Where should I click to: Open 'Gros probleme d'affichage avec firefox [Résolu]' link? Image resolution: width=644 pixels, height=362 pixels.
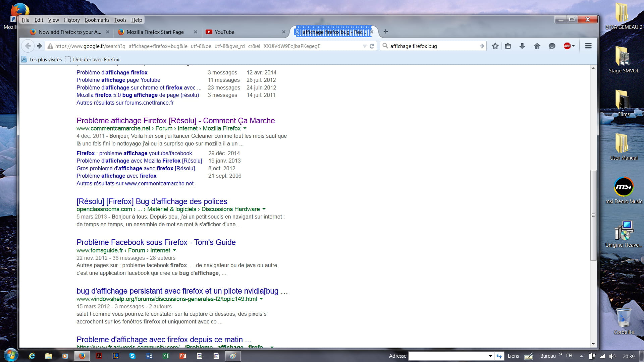click(x=136, y=168)
